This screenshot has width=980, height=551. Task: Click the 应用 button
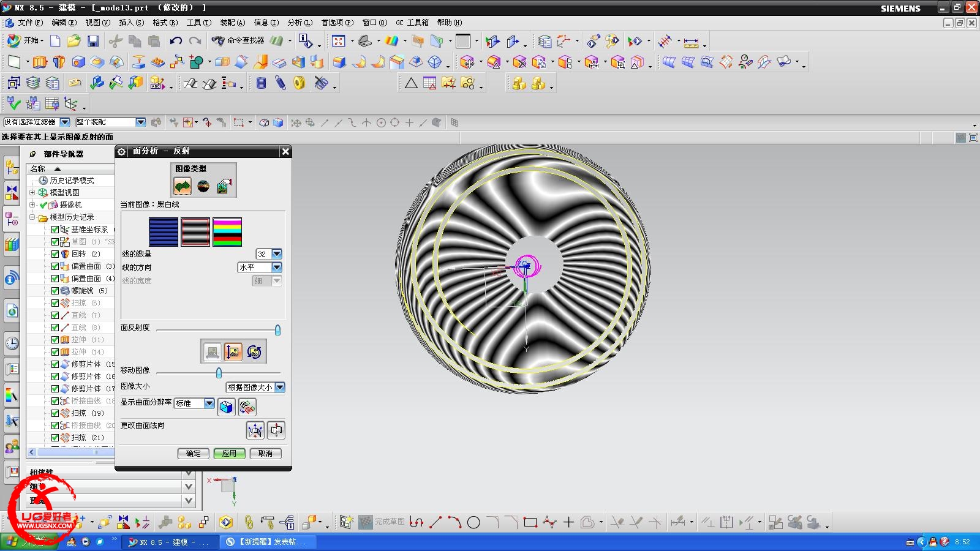229,453
